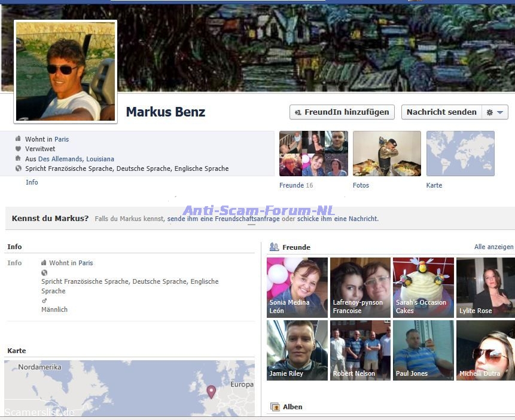Click the FreundIn hinzufügen button
This screenshot has height=420, width=515.
tap(342, 112)
